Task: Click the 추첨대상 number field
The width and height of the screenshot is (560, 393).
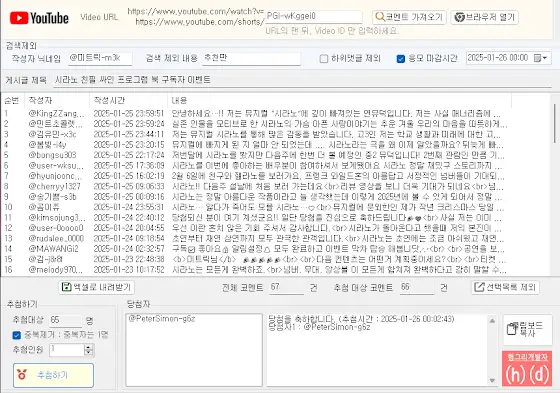Action: coord(66,320)
